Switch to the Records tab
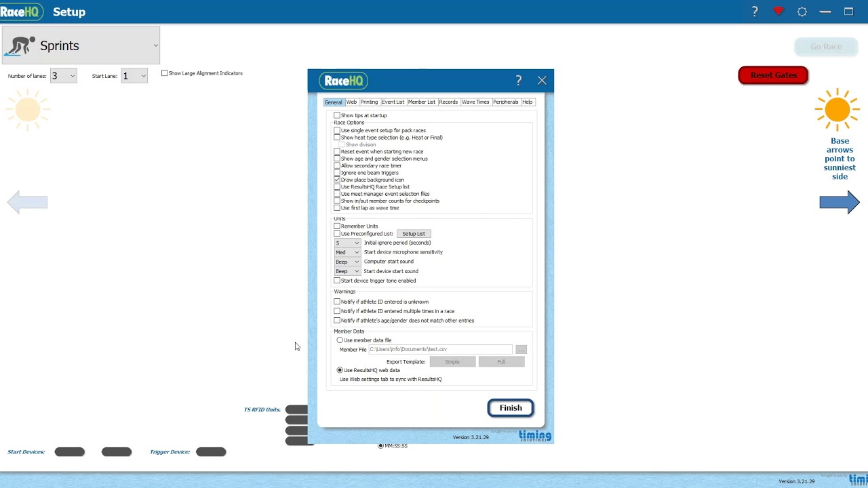The image size is (868, 488). tap(448, 102)
